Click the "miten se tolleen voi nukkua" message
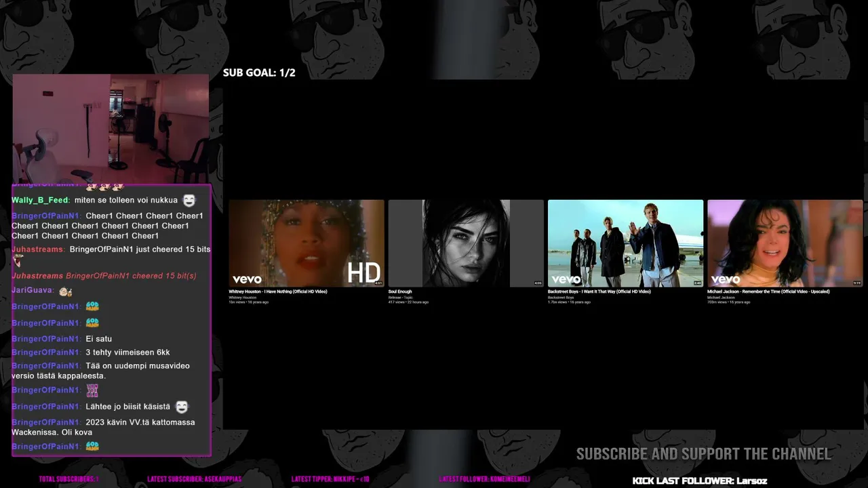 tap(126, 201)
